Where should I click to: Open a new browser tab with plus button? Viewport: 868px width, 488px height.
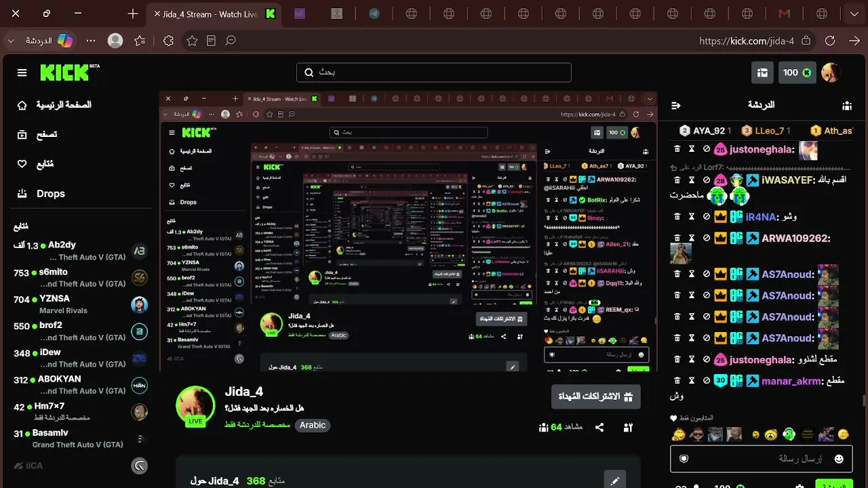click(133, 14)
